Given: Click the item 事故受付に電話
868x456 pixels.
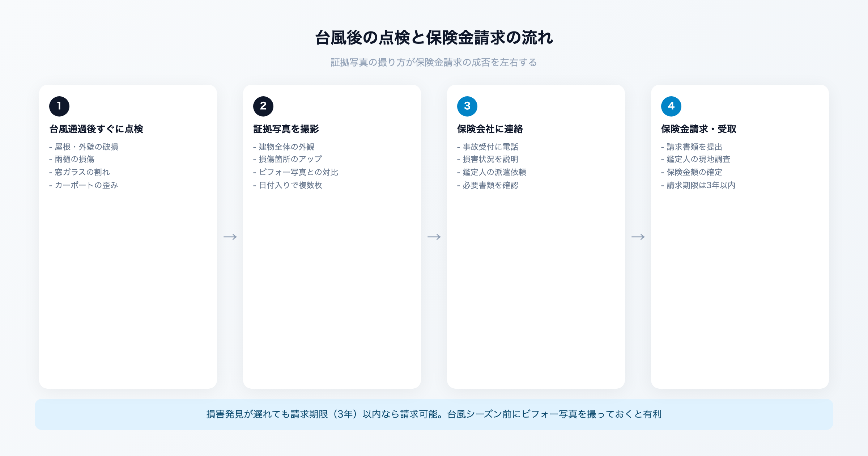Looking at the screenshot, I should click(x=488, y=147).
